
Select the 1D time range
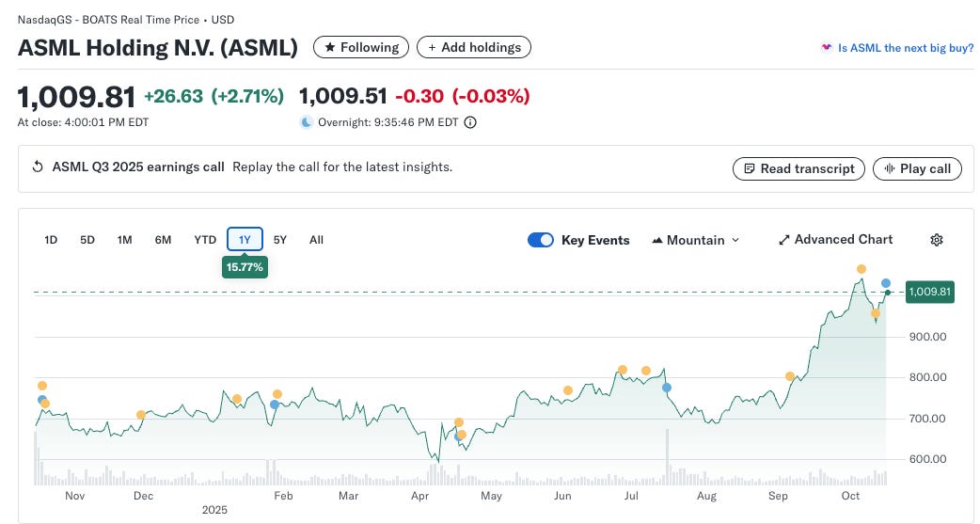tap(51, 240)
